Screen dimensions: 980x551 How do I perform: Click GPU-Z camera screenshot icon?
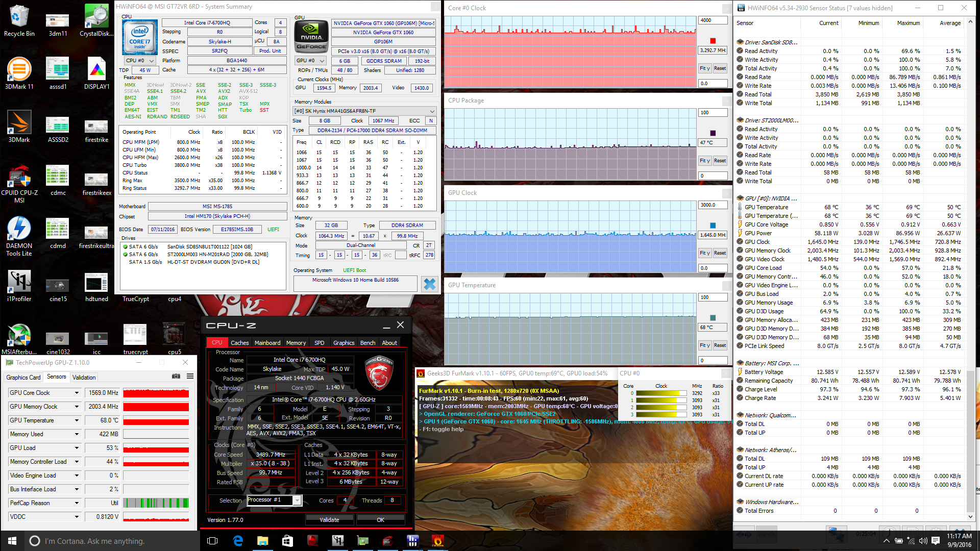pyautogui.click(x=176, y=377)
